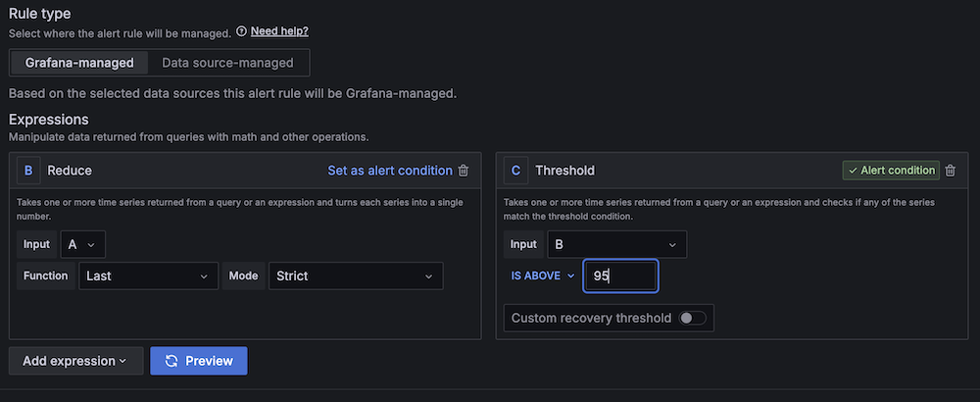
Task: Open the Function Last dropdown
Action: (x=149, y=276)
